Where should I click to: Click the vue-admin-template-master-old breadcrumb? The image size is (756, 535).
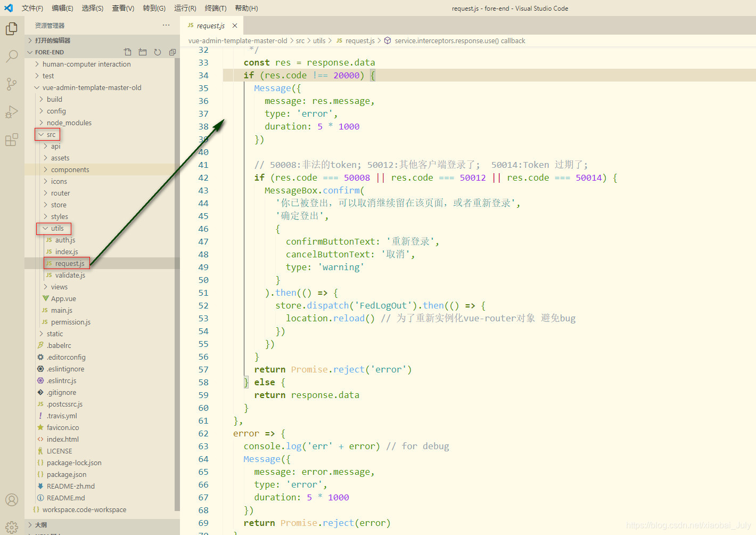[237, 40]
